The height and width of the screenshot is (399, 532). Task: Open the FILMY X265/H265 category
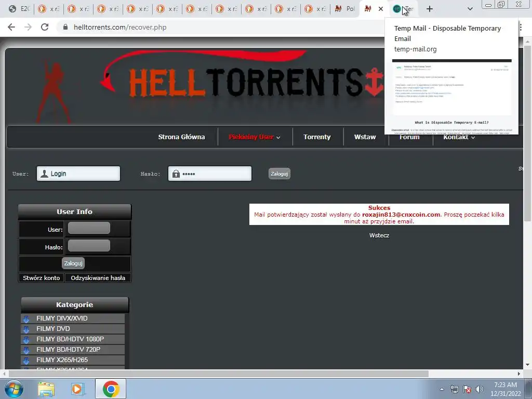coord(62,360)
